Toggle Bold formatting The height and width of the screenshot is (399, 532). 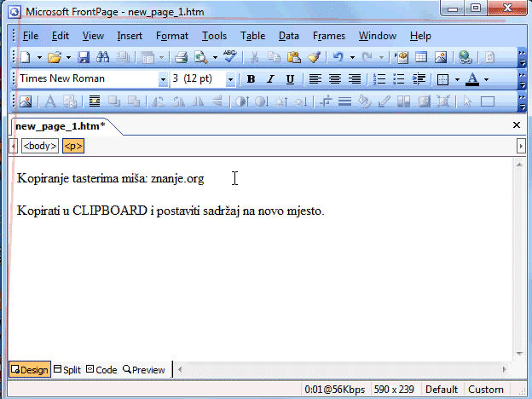pyautogui.click(x=251, y=79)
